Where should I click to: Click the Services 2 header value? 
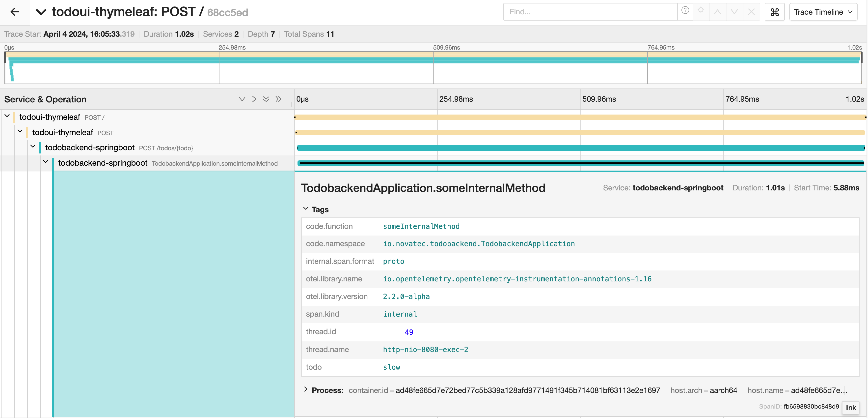point(237,34)
